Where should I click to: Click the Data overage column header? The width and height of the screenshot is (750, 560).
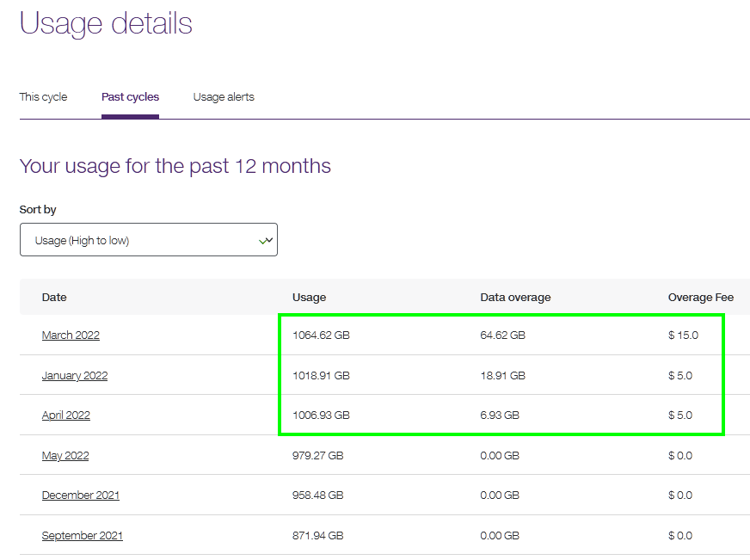[x=515, y=298]
